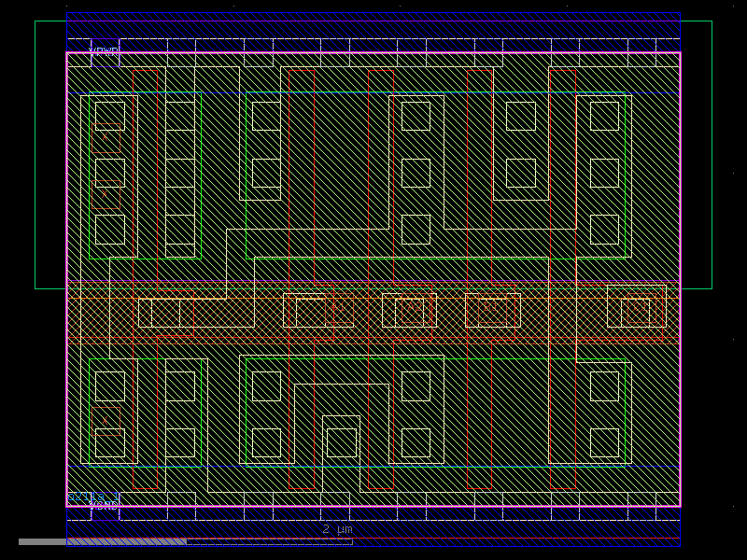Screen dimensions: 747x560
Task: Select the VPWR power rail label
Action: tap(103, 49)
